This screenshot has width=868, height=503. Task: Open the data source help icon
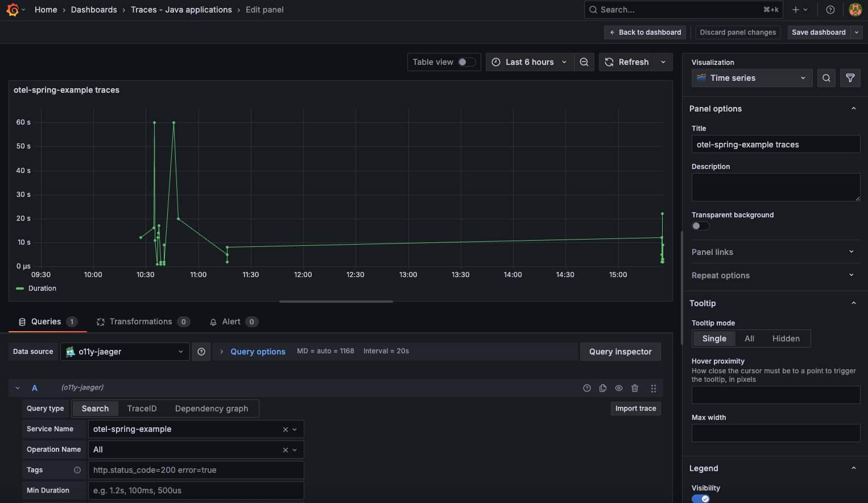[201, 352]
